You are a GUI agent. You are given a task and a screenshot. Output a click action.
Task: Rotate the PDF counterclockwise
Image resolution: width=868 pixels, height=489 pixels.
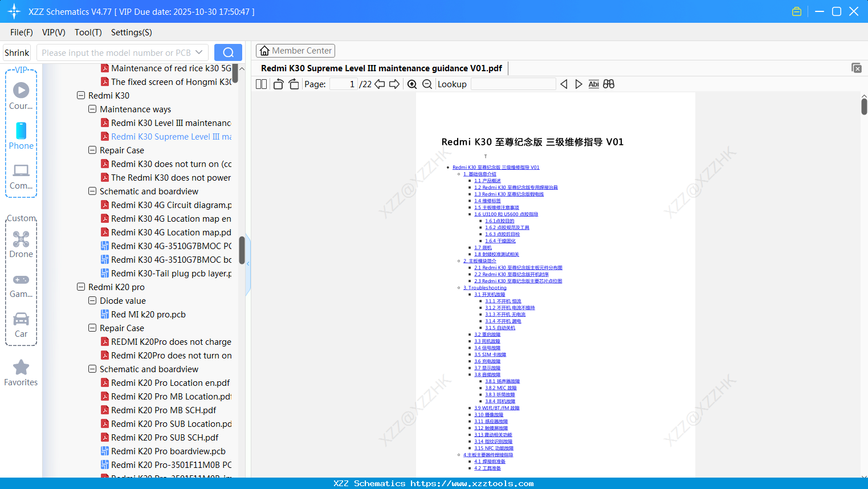(x=278, y=84)
